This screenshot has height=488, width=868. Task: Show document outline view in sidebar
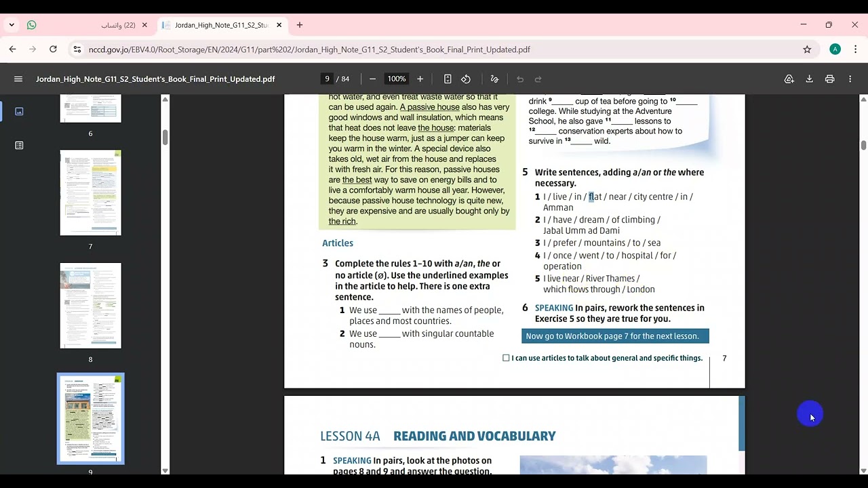(x=19, y=145)
